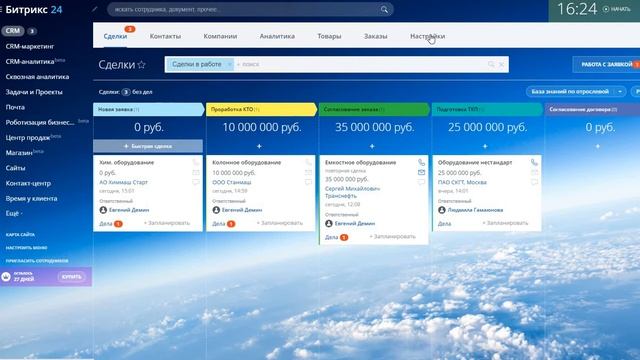Click the Новая заявка stage header
Screen dimensions: 640x360
pos(148,109)
